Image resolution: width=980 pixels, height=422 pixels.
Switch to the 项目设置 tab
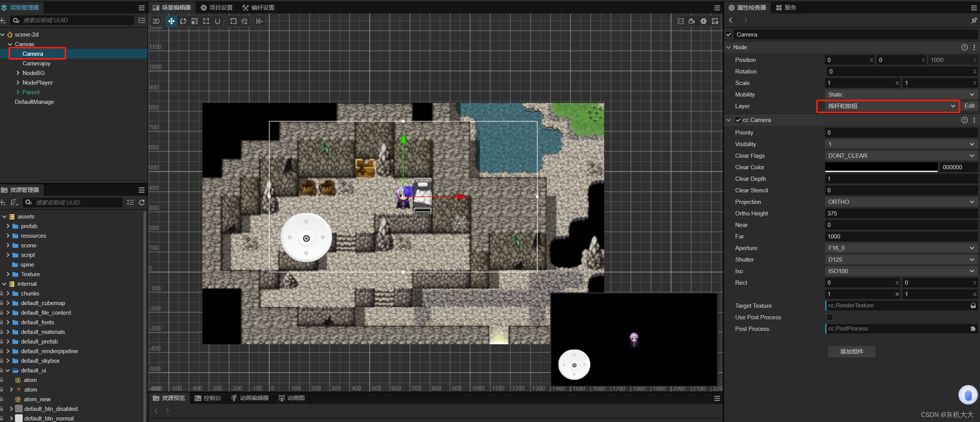click(x=217, y=8)
